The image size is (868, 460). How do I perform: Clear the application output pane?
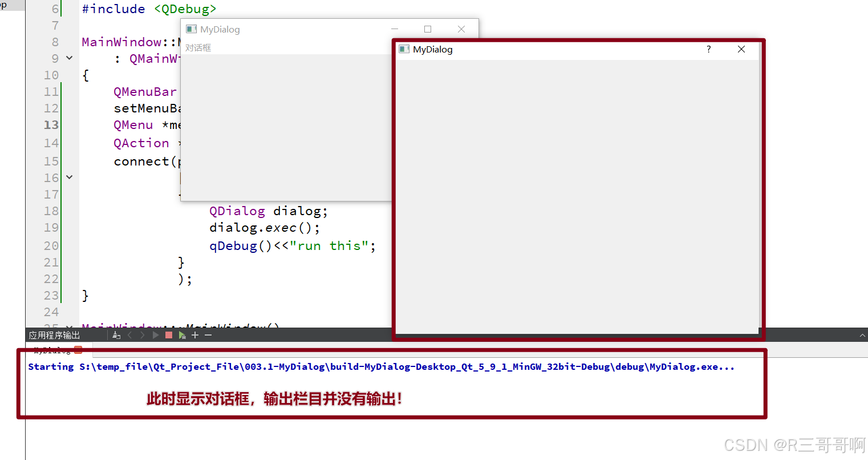point(116,335)
